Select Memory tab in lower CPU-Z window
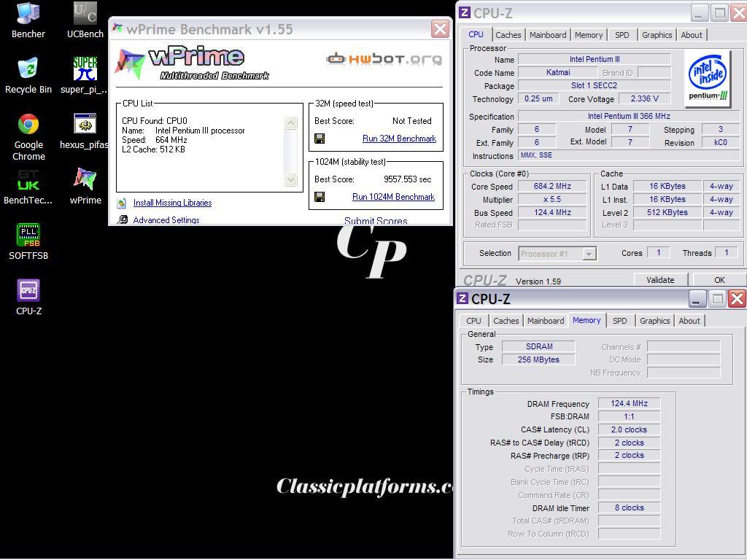The height and width of the screenshot is (560, 747). [x=587, y=320]
